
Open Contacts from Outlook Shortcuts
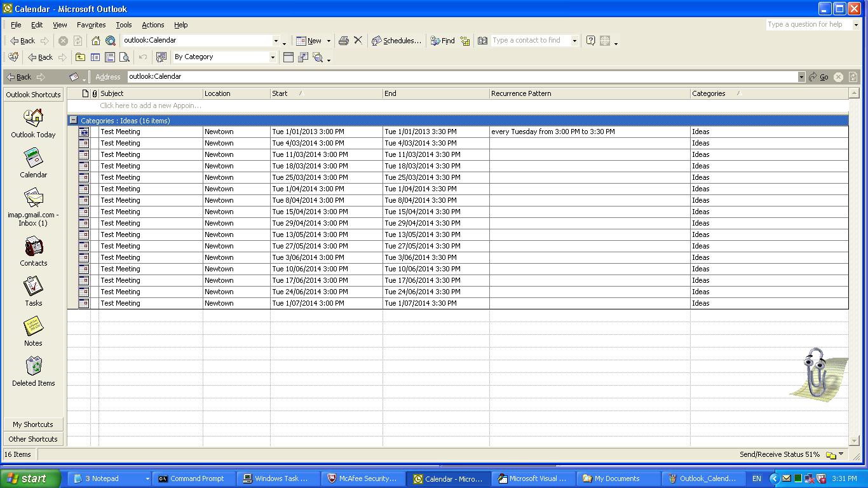pos(33,251)
